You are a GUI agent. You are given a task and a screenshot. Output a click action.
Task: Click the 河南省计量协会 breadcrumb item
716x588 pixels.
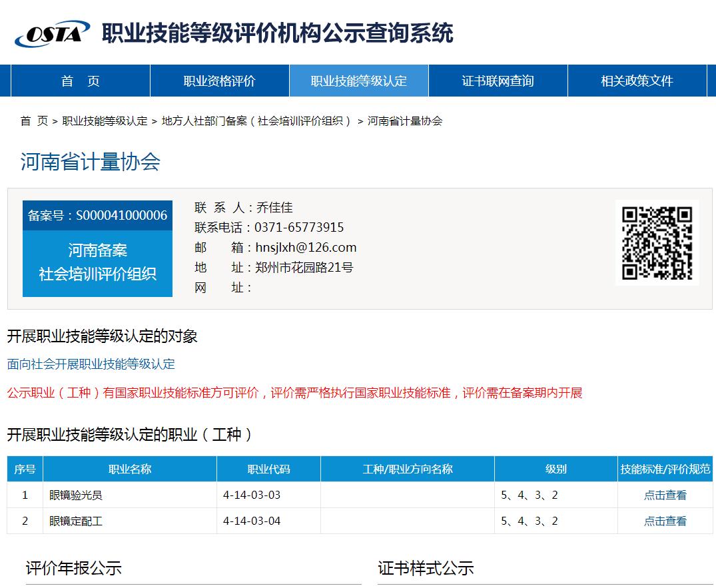click(405, 121)
